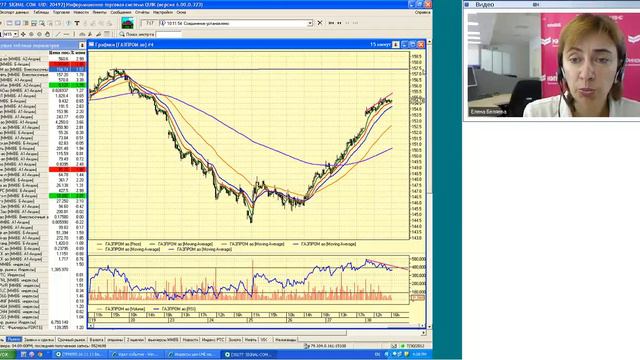Image resolution: width=640 pixels, height=360 pixels.
Task: Open the Справка menu
Action: point(422,12)
